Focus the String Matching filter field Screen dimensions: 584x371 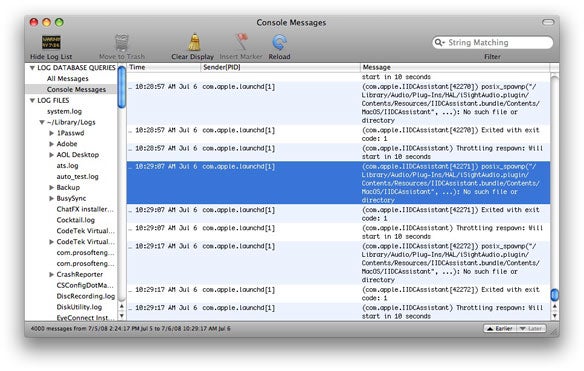click(492, 42)
